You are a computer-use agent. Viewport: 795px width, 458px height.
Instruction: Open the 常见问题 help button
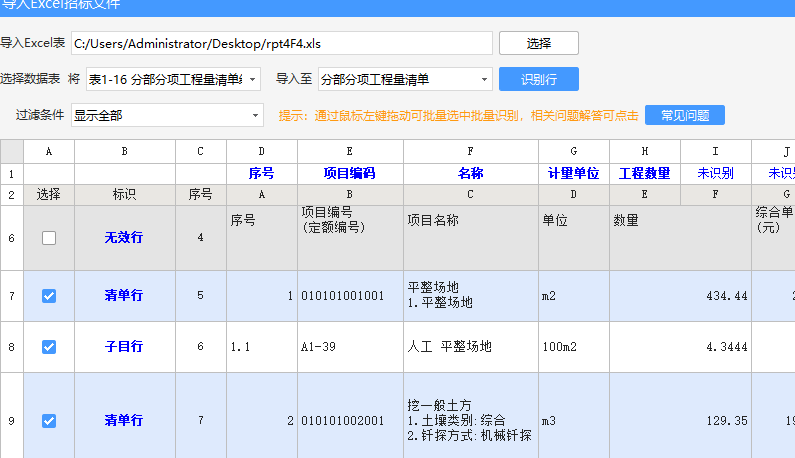[684, 115]
